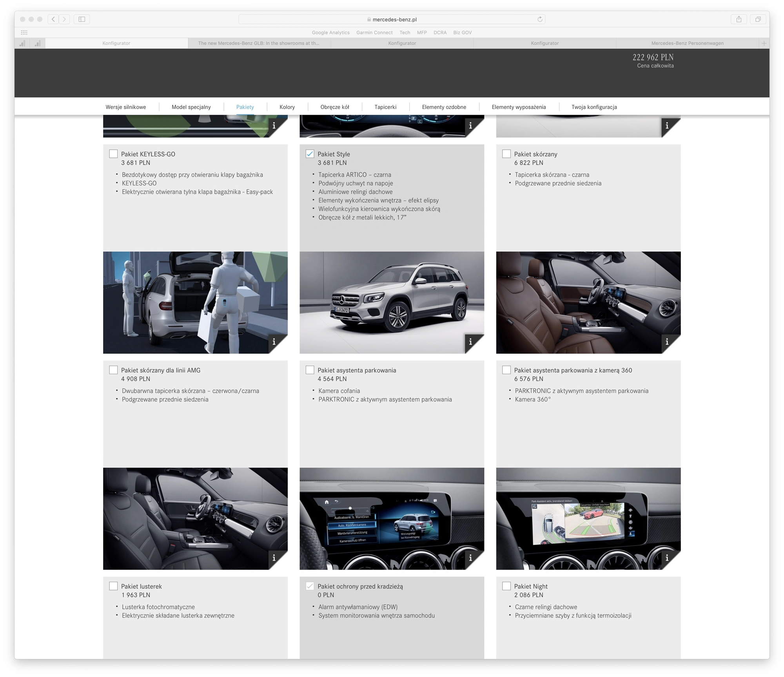Image resolution: width=784 pixels, height=677 pixels.
Task: Click the text Kamera 360°
Action: click(533, 399)
